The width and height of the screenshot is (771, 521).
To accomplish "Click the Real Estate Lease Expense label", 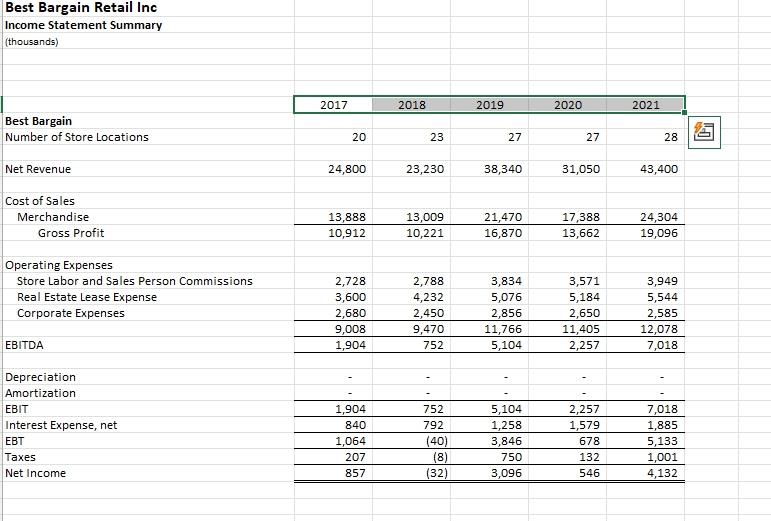I will click(x=87, y=297).
